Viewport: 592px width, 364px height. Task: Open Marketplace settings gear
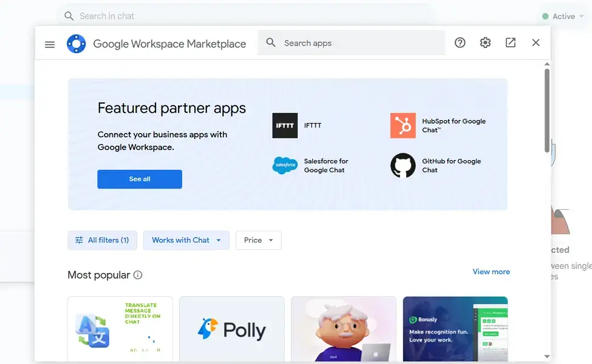click(x=485, y=42)
